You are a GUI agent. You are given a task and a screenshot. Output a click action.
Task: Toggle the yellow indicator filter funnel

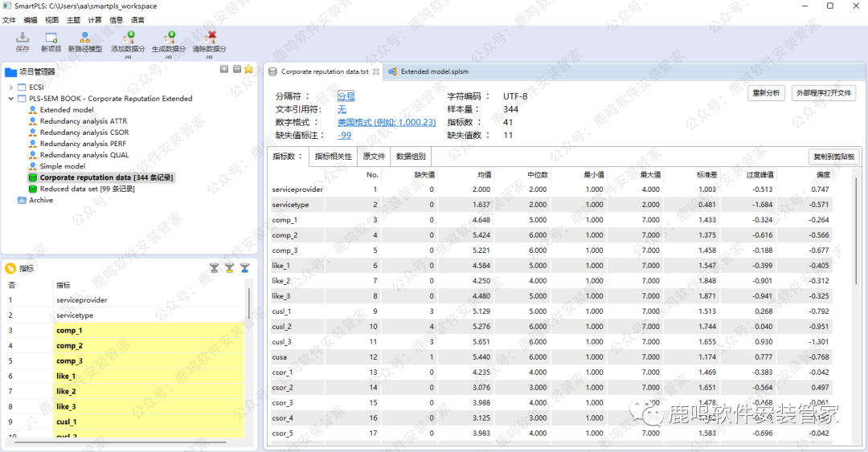pyautogui.click(x=229, y=267)
